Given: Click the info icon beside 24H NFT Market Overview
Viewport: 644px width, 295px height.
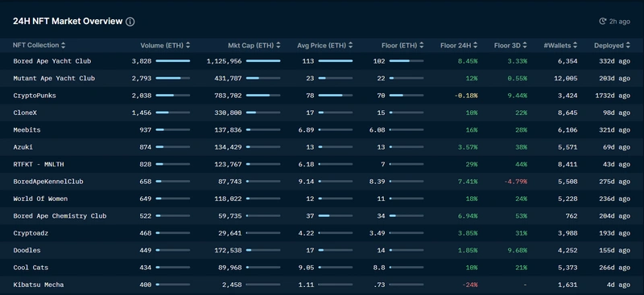Looking at the screenshot, I should coord(130,22).
